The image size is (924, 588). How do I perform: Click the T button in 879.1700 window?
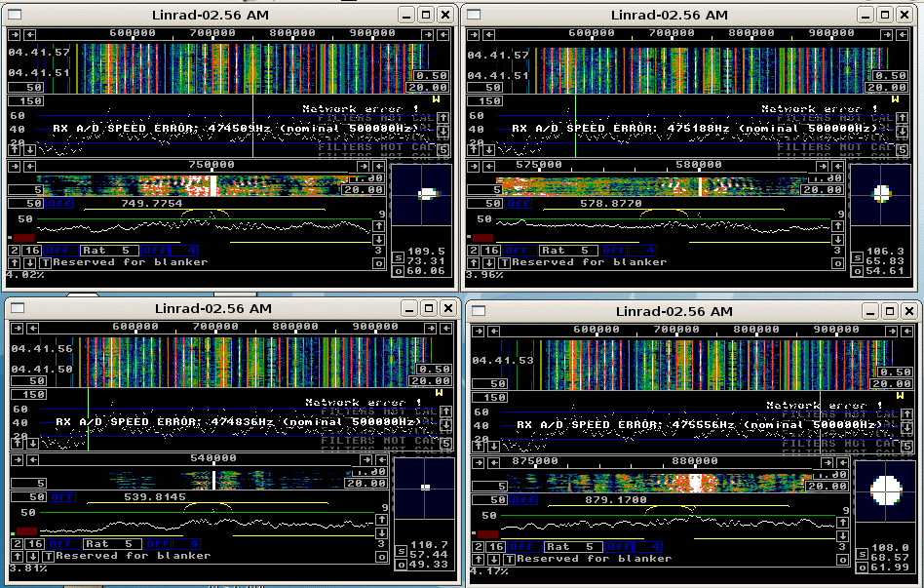[x=509, y=559]
